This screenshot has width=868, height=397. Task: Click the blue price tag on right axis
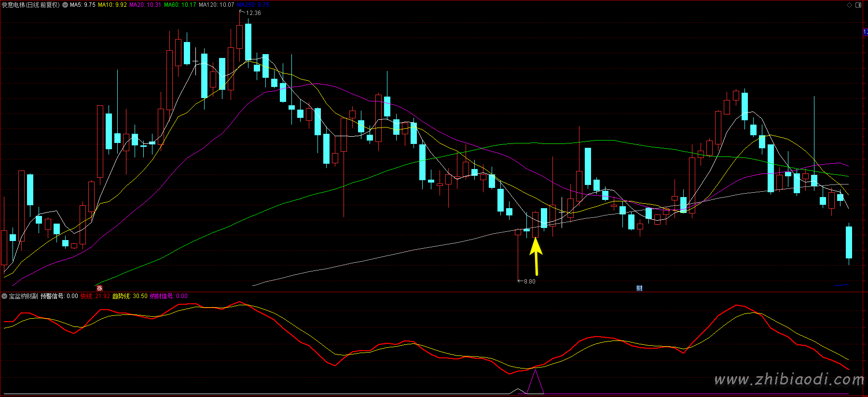[x=865, y=32]
